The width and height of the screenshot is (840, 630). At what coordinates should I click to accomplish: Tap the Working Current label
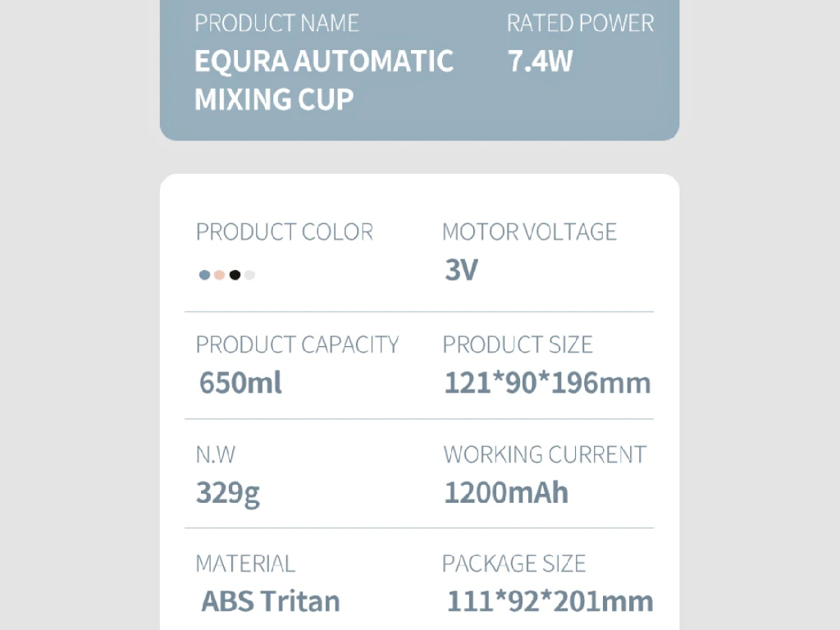[x=545, y=454]
